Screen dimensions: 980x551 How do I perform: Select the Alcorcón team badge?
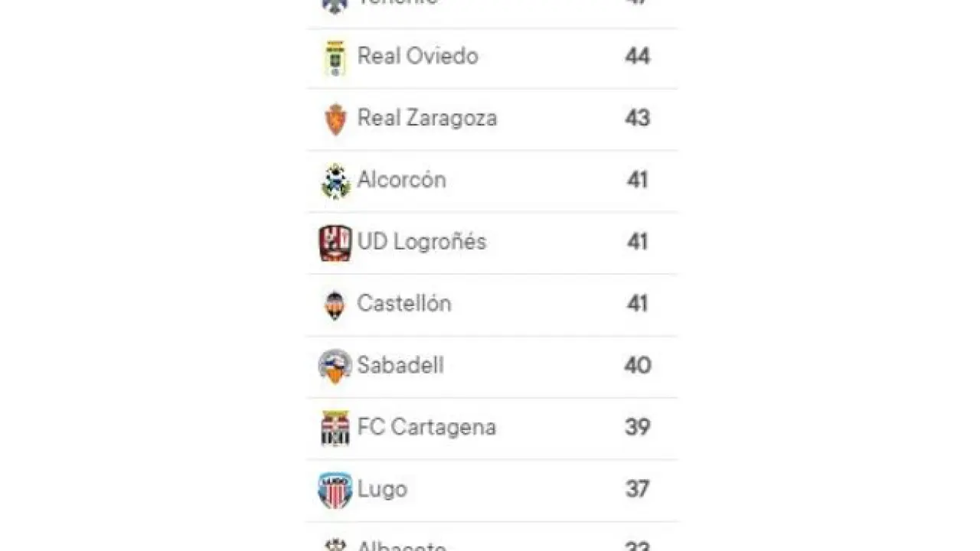(x=335, y=181)
